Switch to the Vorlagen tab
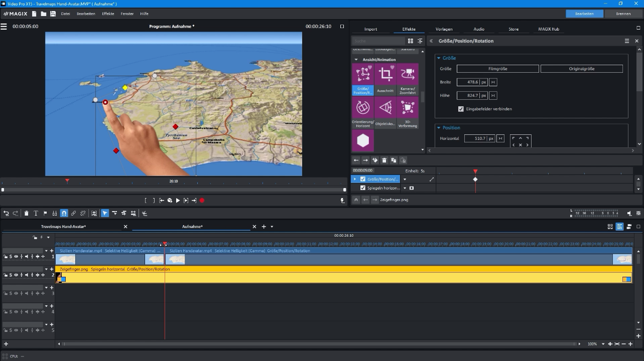644x361 pixels. 444,29
